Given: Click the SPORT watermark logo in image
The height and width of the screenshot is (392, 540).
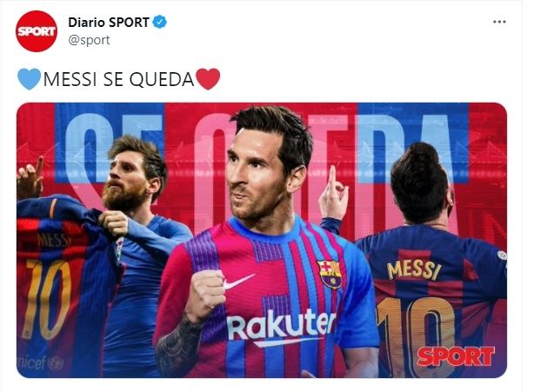Looking at the screenshot, I should pyautogui.click(x=456, y=355).
